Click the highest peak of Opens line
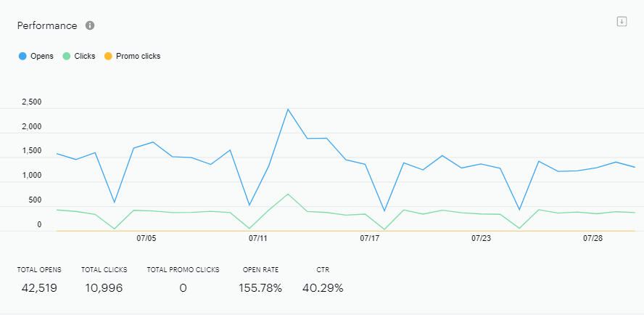 [x=288, y=110]
